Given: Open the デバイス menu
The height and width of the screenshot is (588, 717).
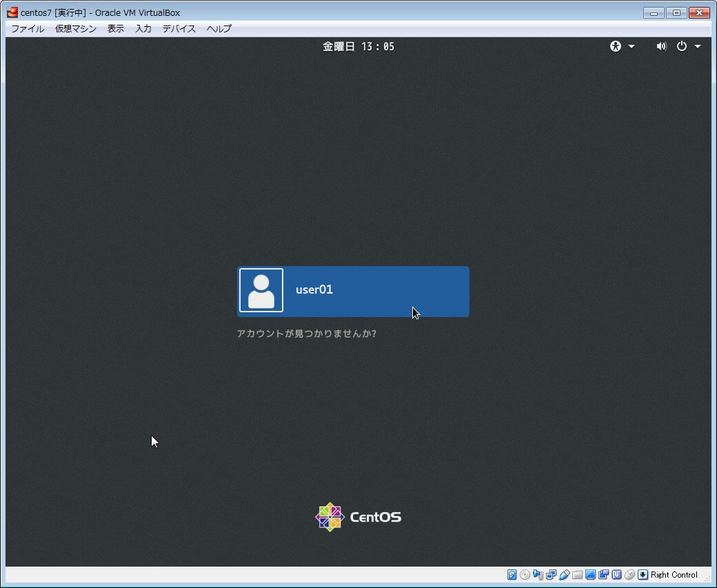Looking at the screenshot, I should (x=179, y=28).
